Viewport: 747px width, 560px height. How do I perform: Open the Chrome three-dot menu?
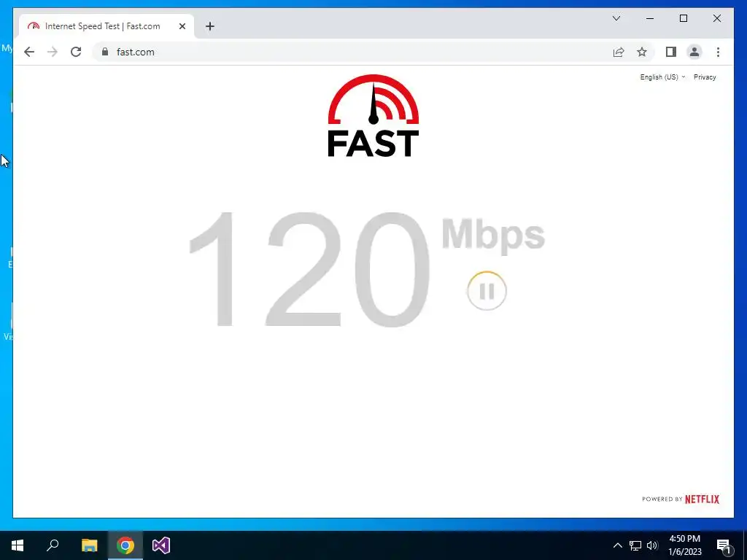pos(718,52)
